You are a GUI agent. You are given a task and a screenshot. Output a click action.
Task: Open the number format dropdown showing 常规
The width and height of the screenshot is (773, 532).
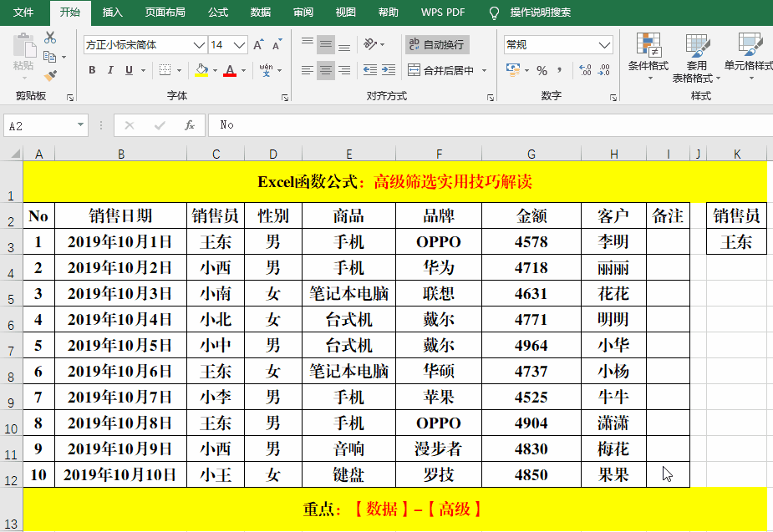604,45
